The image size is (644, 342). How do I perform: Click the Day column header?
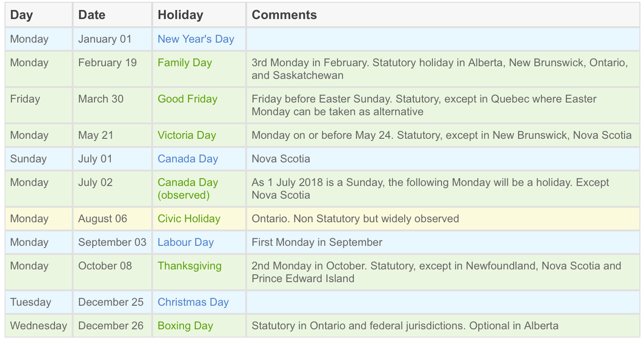[x=21, y=15]
